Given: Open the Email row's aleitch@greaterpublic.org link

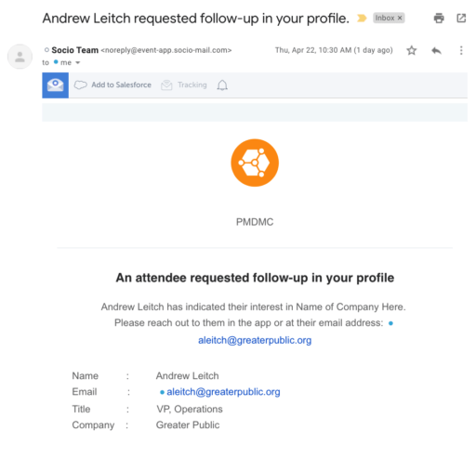Looking at the screenshot, I should pyautogui.click(x=223, y=392).
